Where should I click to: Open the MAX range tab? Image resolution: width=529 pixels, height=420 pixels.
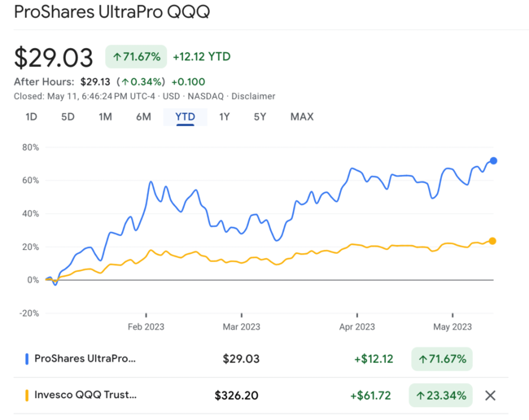[x=302, y=116]
